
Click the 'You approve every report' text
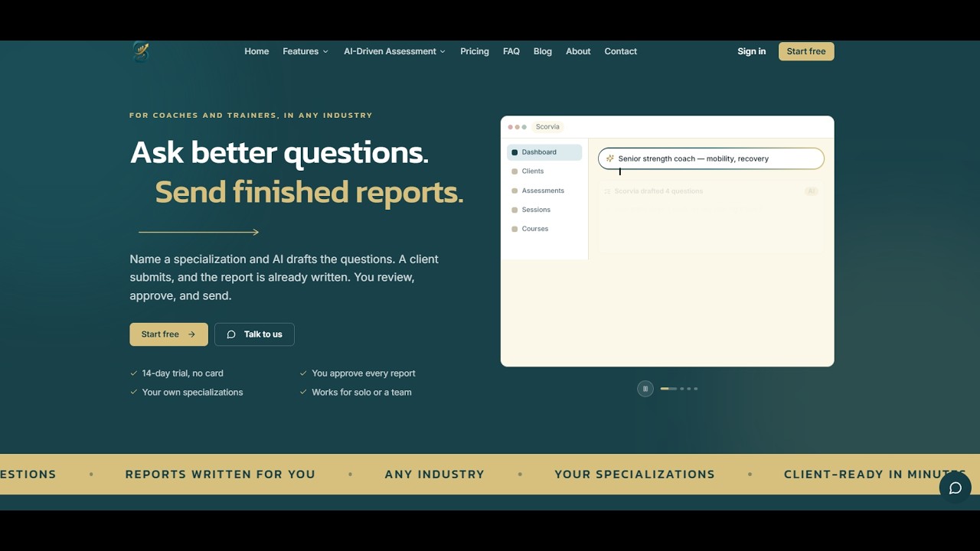(x=364, y=373)
